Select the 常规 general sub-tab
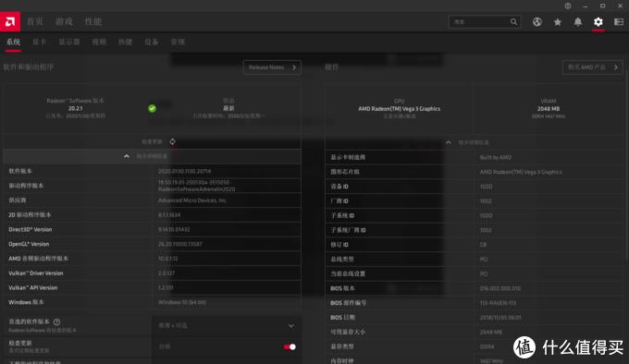 [x=178, y=42]
